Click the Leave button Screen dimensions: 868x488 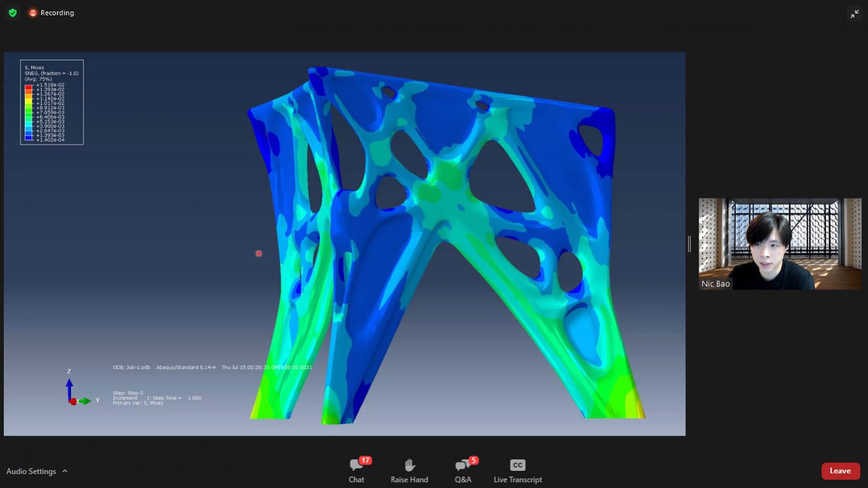coord(840,471)
